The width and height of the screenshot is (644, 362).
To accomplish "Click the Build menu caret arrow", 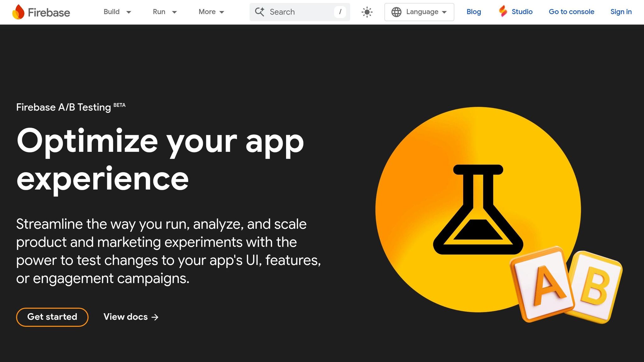I will pos(129,12).
